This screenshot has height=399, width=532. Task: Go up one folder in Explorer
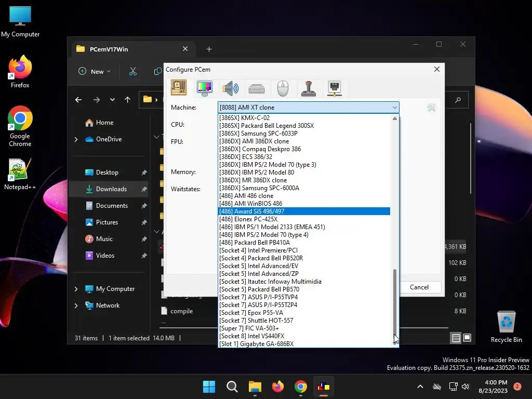128,100
